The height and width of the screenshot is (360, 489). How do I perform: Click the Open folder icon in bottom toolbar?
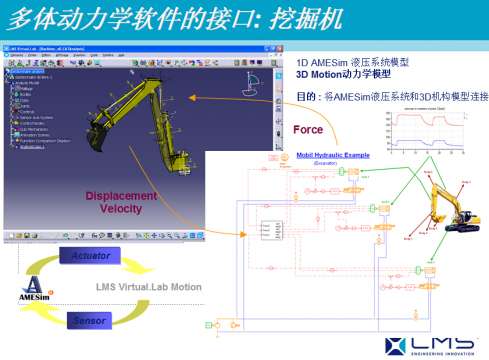tap(19, 236)
